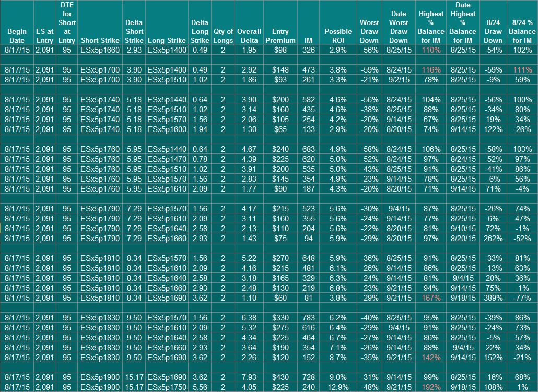Click the '8.7%' possible ROI cell
Screen dimensions: 538x392
pos(338,358)
